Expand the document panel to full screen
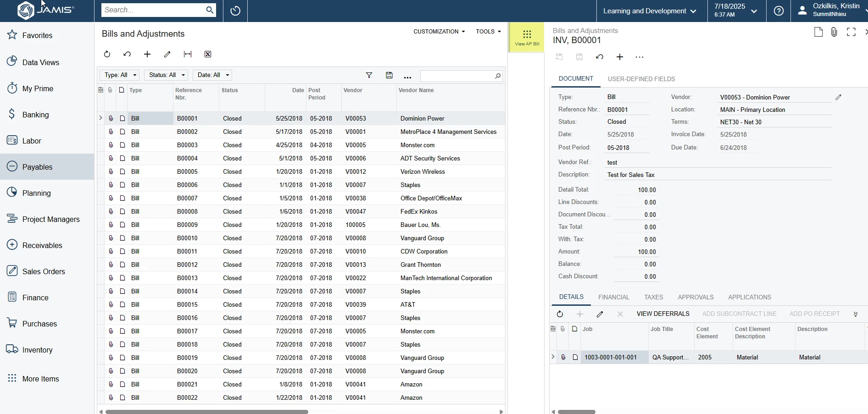 [x=851, y=32]
